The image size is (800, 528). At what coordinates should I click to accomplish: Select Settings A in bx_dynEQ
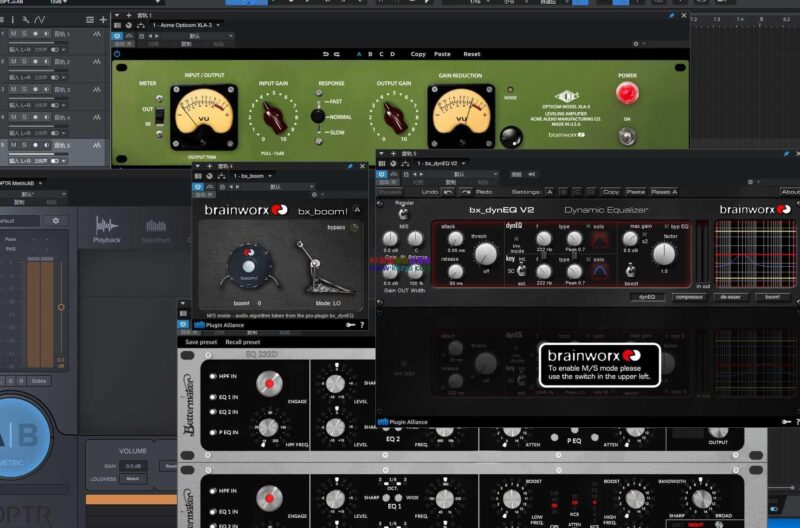549,192
